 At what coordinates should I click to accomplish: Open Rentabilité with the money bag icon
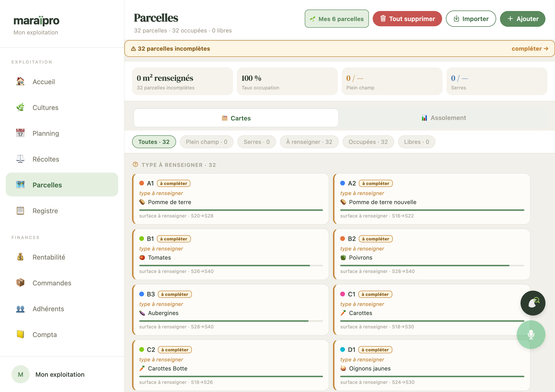pos(20,257)
